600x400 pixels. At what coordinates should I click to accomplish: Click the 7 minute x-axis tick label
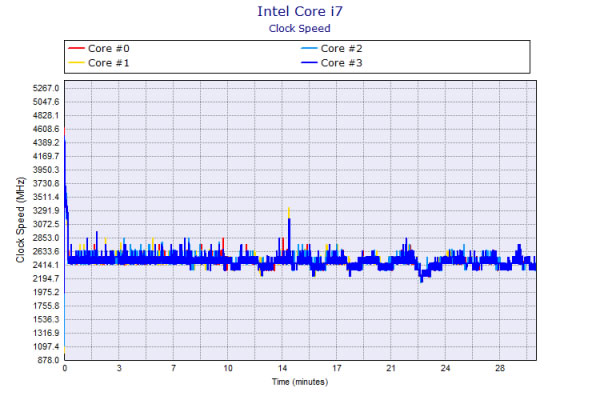tap(173, 368)
